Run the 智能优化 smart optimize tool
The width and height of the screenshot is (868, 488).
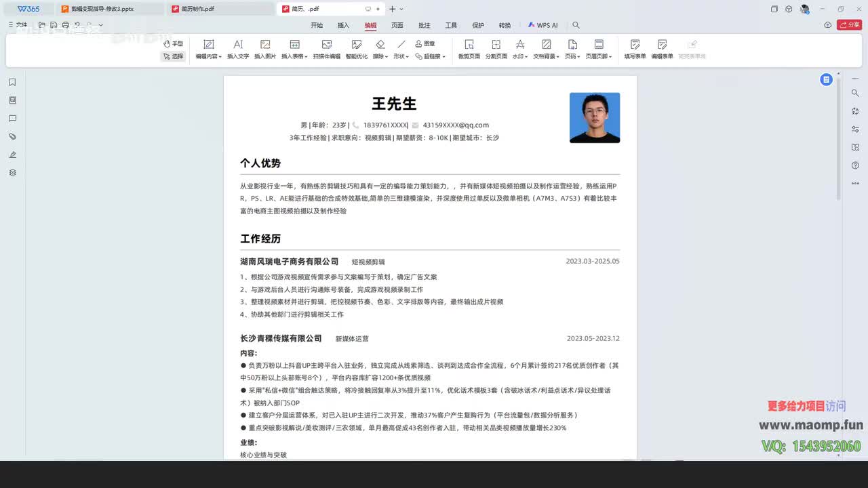tap(357, 49)
